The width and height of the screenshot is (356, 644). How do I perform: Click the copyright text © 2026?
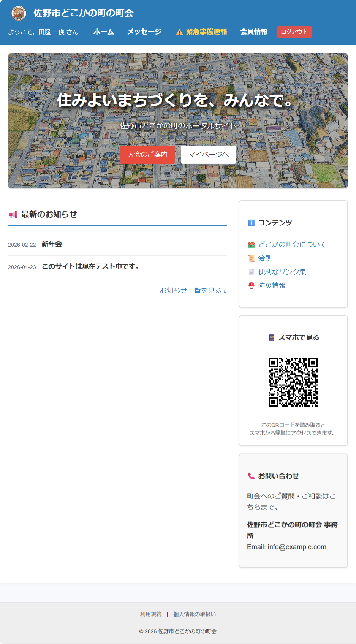click(178, 631)
